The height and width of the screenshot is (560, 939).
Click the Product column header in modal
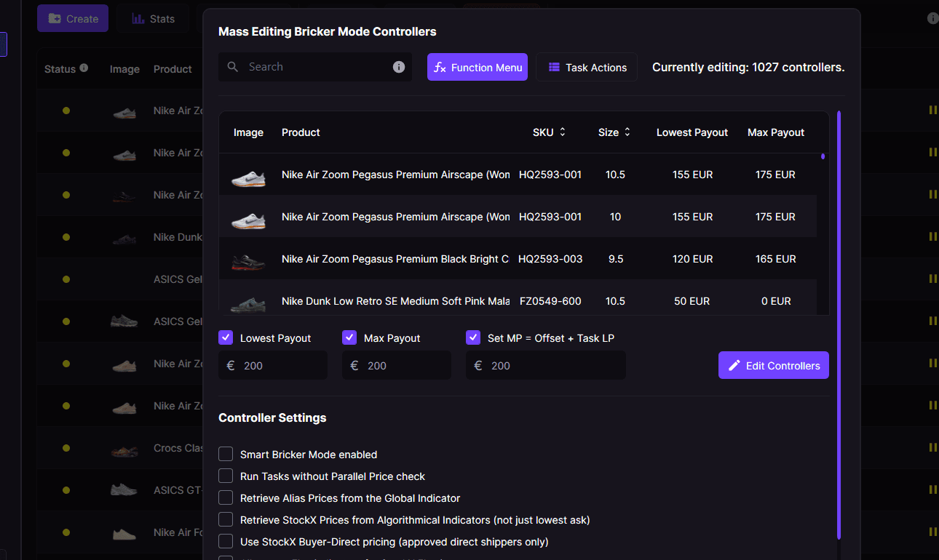(301, 132)
